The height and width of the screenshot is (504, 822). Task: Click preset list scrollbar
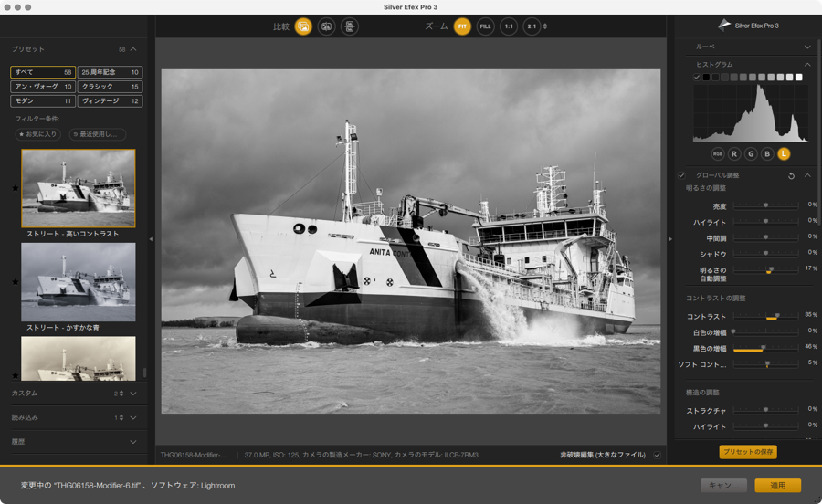tap(144, 373)
